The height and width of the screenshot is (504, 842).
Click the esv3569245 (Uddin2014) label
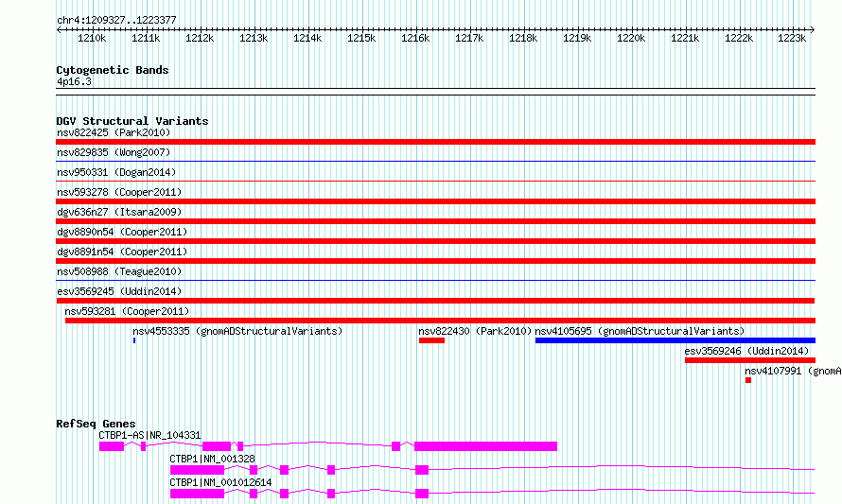[x=119, y=291]
